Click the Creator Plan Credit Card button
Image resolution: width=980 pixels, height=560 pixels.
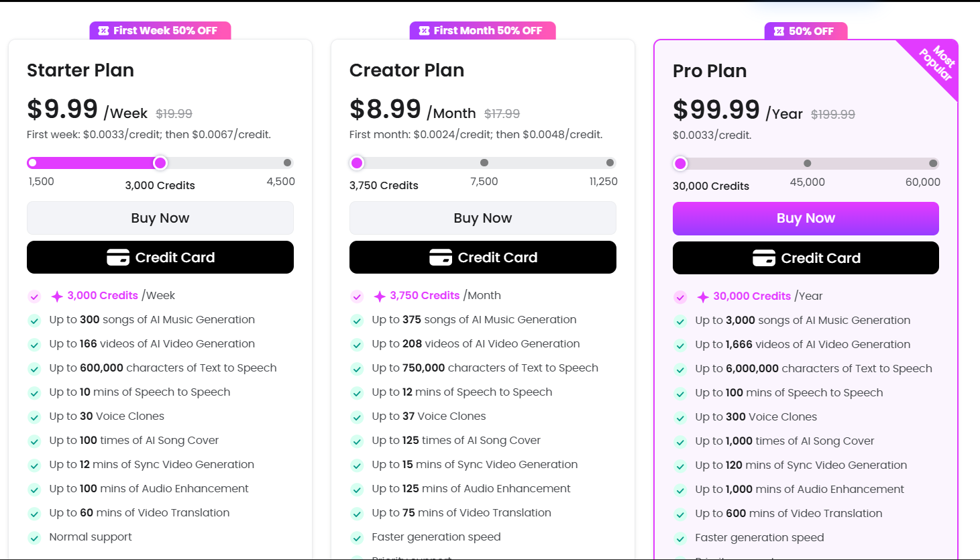tap(483, 258)
